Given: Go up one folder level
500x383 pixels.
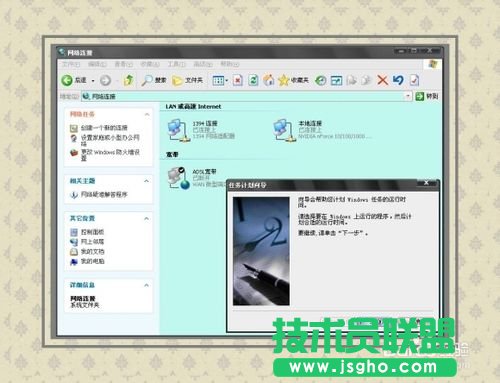Looking at the screenshot, I should (129, 80).
